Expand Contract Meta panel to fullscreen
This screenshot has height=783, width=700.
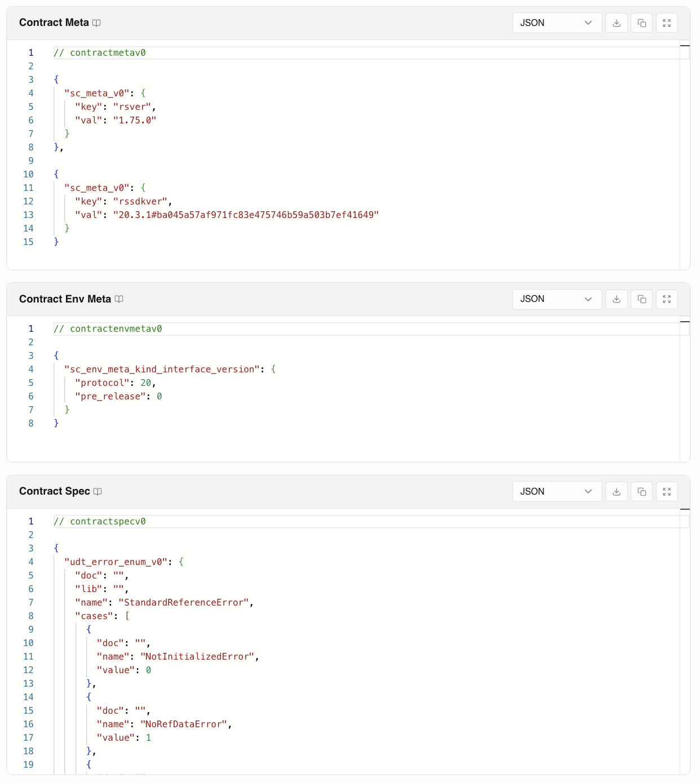tap(667, 23)
